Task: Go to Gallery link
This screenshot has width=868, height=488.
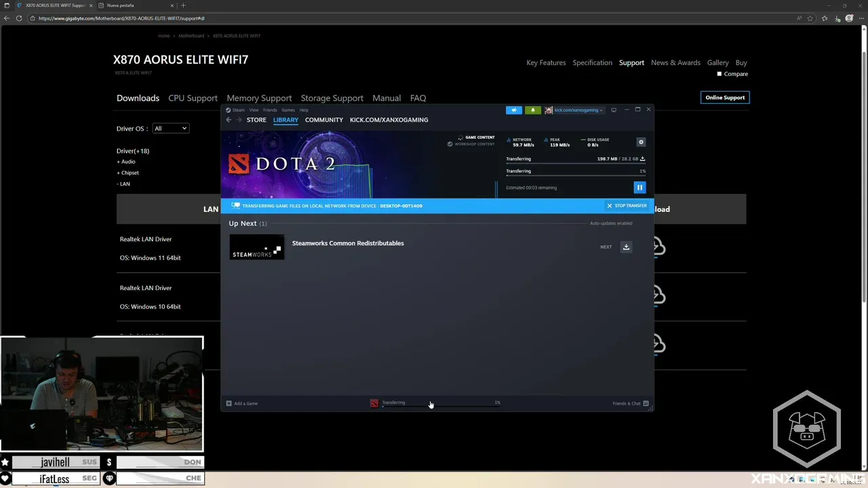Action: [x=717, y=62]
